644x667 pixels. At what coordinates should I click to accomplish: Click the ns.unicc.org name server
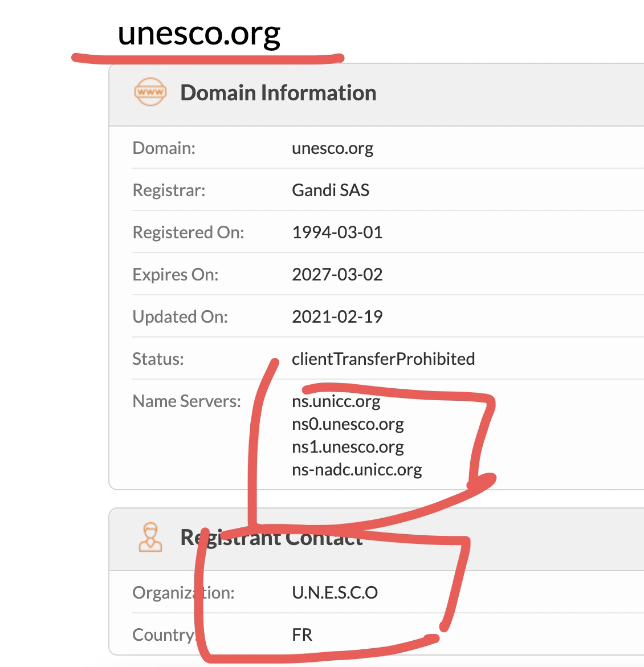point(336,401)
